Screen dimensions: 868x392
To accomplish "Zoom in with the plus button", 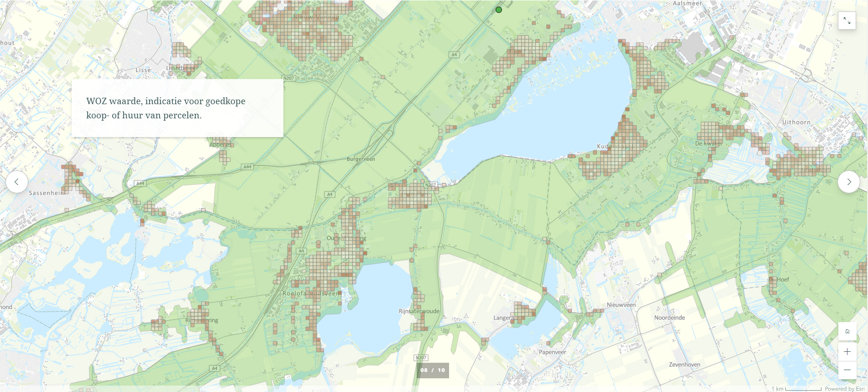I will [847, 352].
